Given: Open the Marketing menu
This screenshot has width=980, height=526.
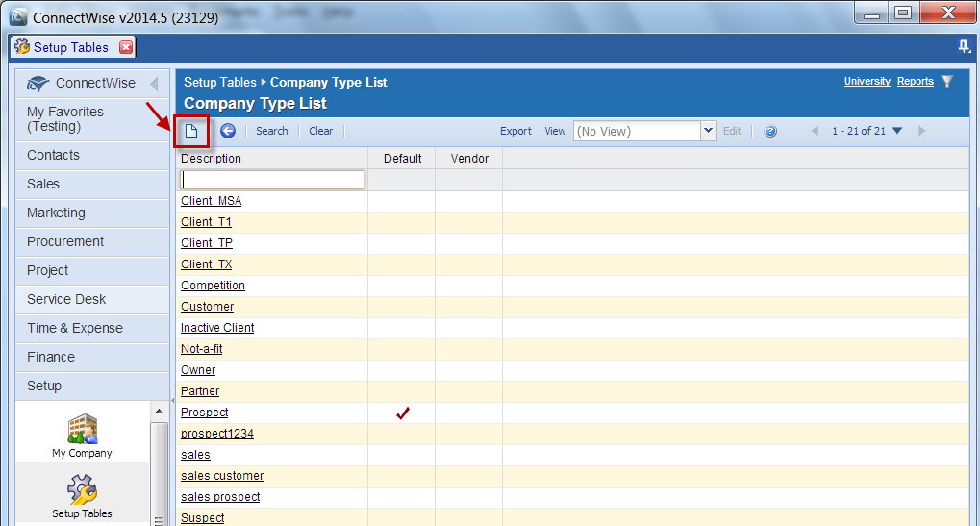Looking at the screenshot, I should 92,213.
